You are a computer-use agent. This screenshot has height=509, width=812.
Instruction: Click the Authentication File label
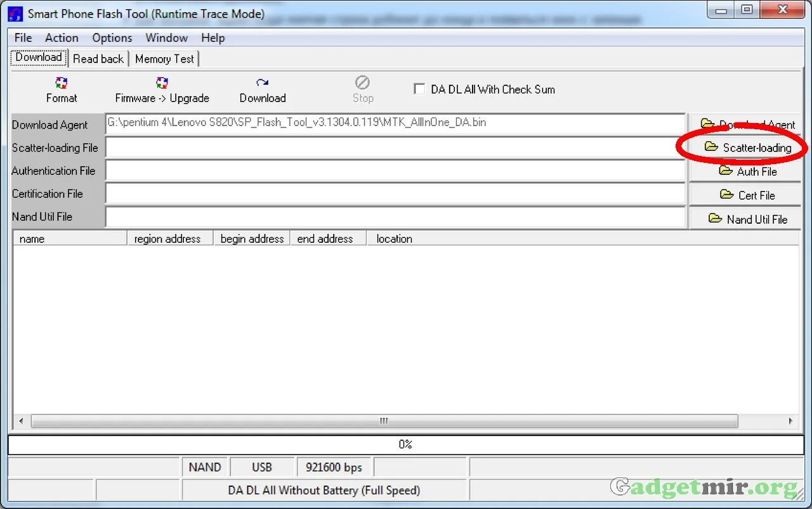pyautogui.click(x=53, y=171)
